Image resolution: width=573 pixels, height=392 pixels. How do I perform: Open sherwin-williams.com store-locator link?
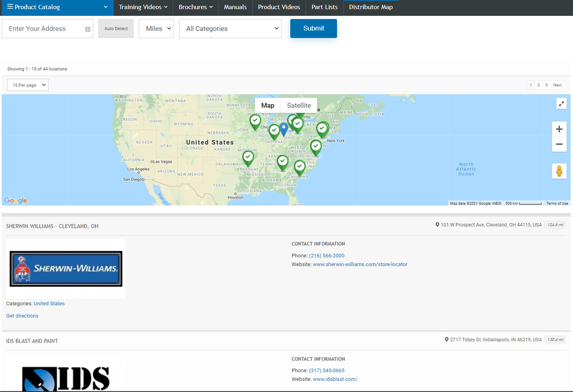(x=360, y=264)
